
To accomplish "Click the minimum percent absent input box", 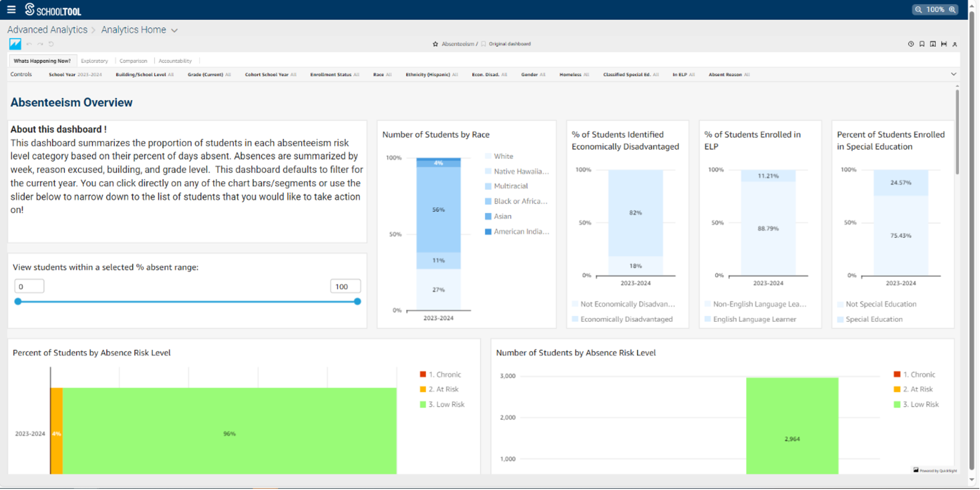I will (x=29, y=286).
